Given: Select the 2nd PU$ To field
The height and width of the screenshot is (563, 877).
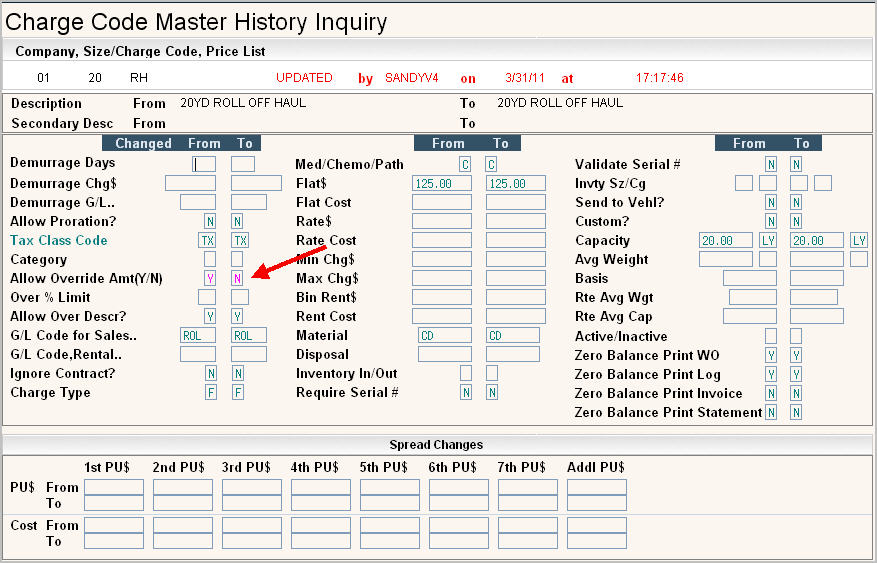Looking at the screenshot, I should (183, 503).
